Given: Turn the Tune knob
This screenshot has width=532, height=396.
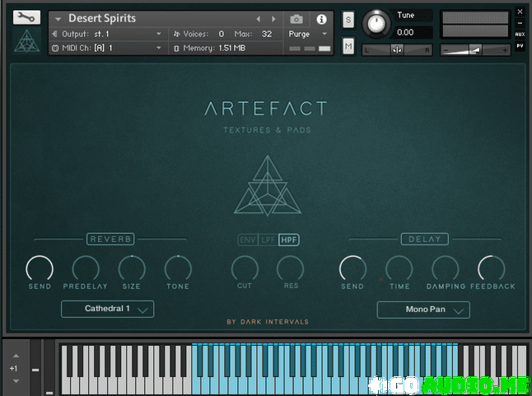Looking at the screenshot, I should pyautogui.click(x=376, y=23).
